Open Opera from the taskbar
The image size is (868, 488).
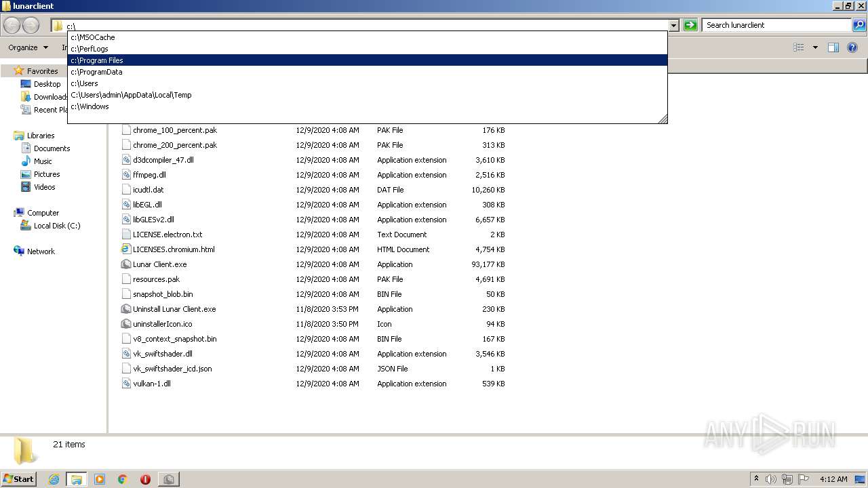click(x=145, y=479)
